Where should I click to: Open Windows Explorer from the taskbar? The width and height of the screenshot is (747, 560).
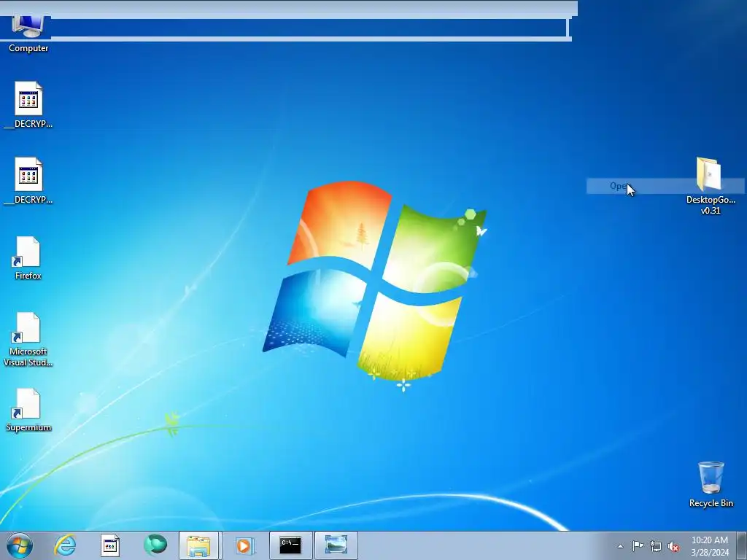tap(198, 545)
